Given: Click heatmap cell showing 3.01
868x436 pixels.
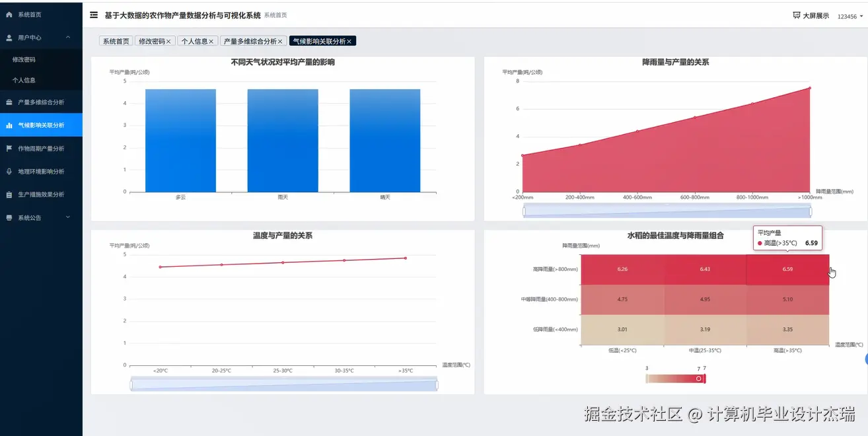Looking at the screenshot, I should [x=622, y=330].
